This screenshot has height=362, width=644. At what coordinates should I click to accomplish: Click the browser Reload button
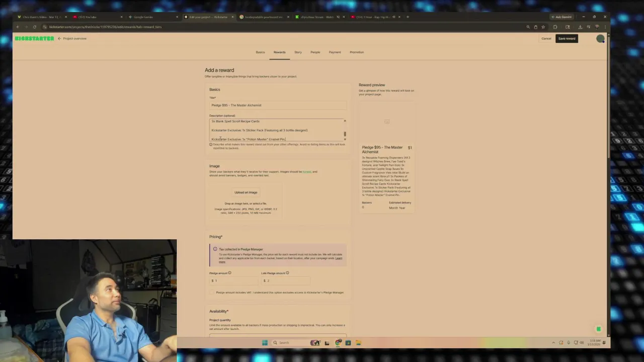(34, 27)
